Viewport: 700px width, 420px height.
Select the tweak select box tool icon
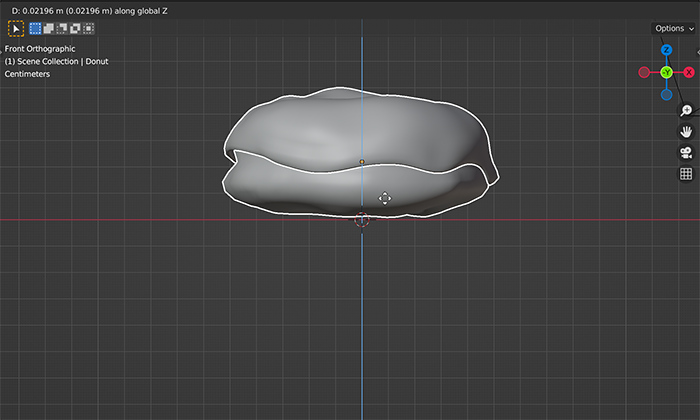(16, 29)
